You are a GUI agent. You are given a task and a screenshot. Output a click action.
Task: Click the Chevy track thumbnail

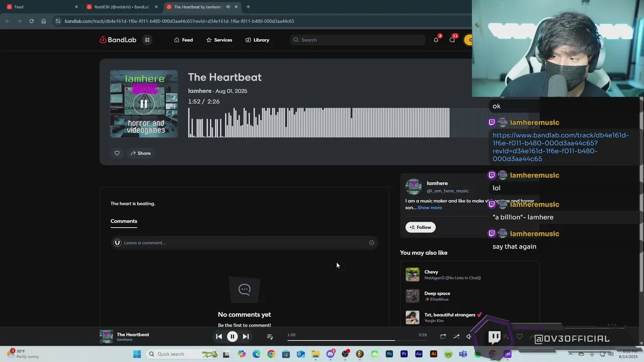[x=413, y=275]
